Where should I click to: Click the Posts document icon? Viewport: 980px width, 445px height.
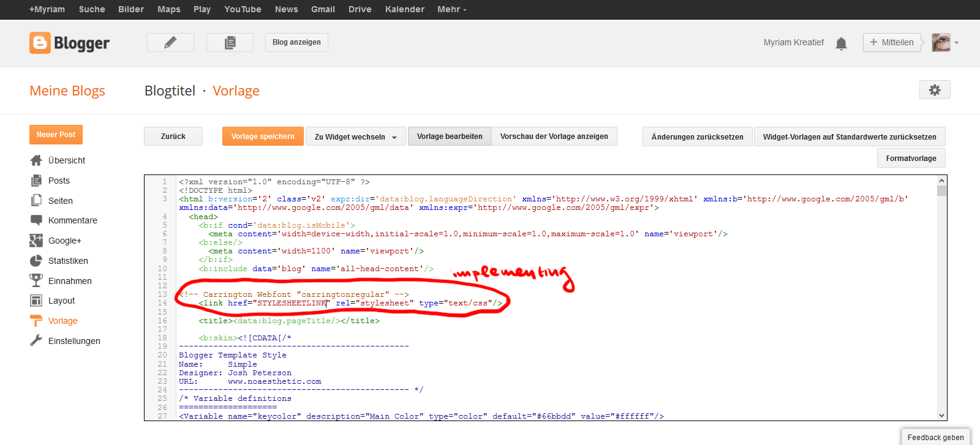36,181
